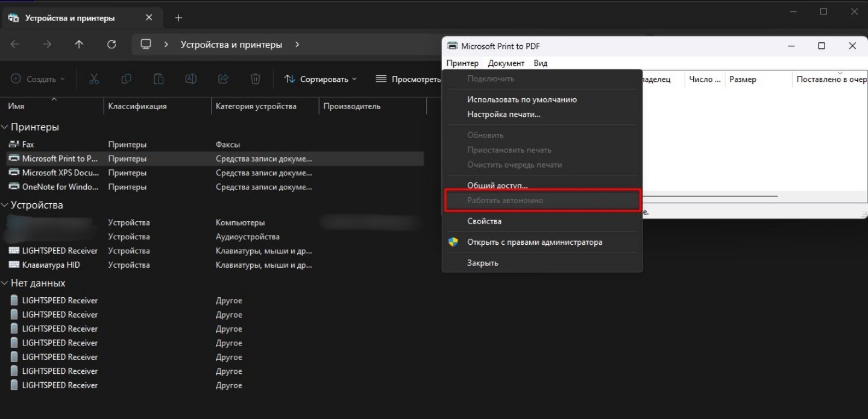Screen dimensions: 868x419
Task: Click Факсы category in Fax row
Action: click(x=228, y=145)
